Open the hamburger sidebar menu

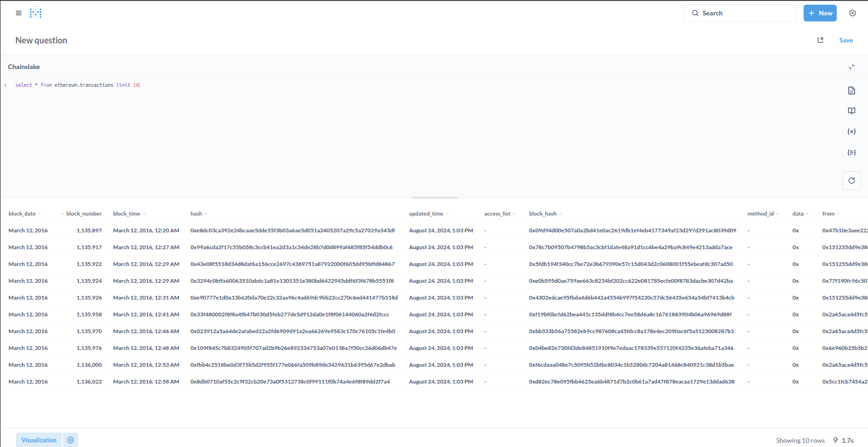[19, 13]
